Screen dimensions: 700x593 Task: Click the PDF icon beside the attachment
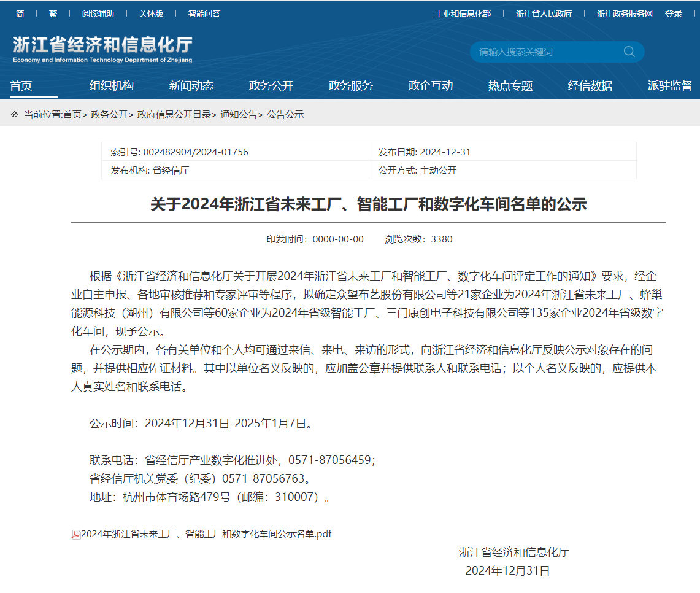point(76,534)
